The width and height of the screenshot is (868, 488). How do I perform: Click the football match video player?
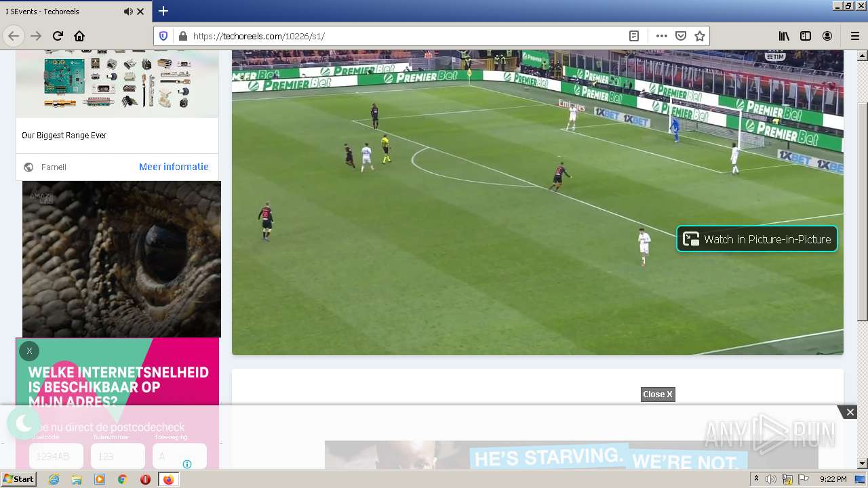[537, 202]
